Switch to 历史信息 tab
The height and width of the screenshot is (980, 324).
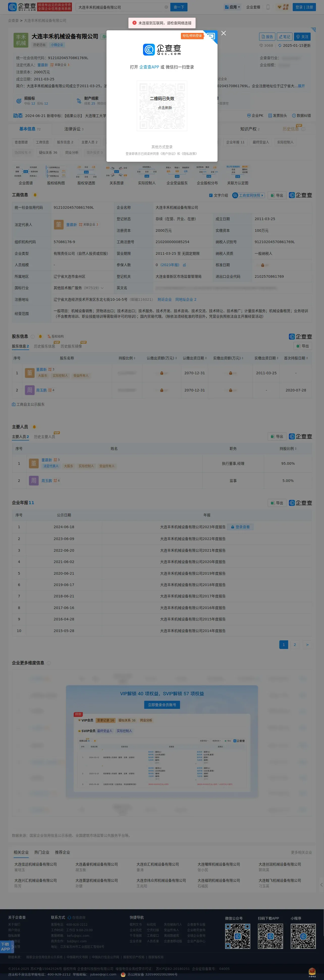[x=291, y=129]
